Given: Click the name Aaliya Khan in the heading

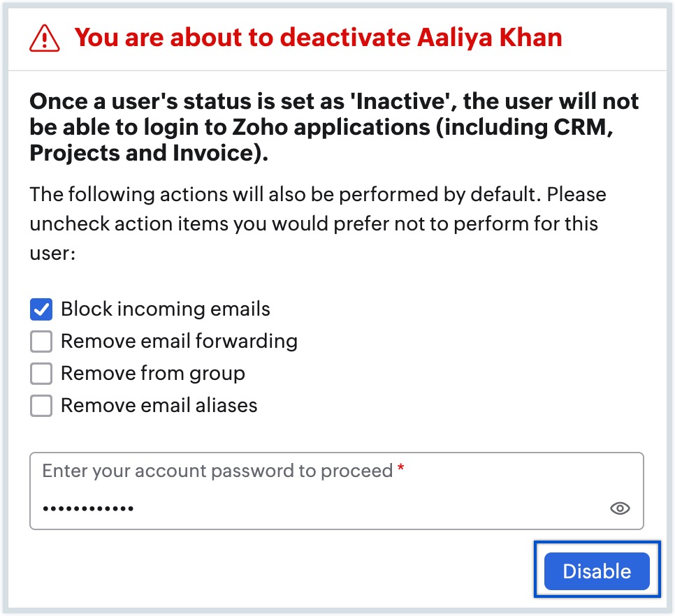Looking at the screenshot, I should [489, 38].
